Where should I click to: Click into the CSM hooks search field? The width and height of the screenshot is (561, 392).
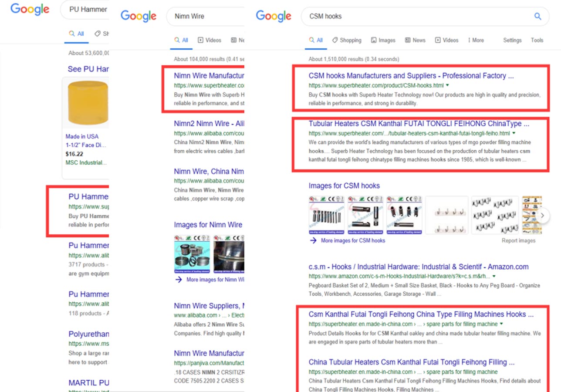click(x=414, y=17)
